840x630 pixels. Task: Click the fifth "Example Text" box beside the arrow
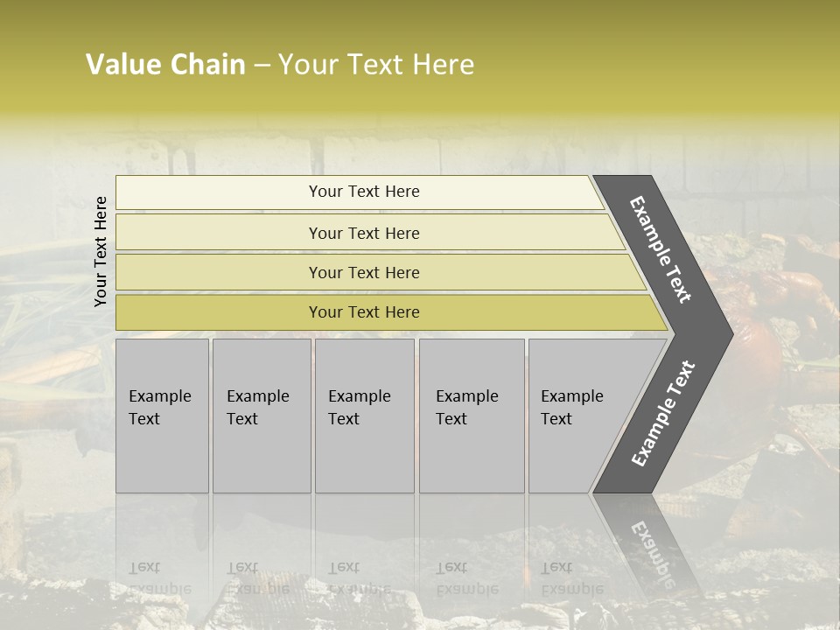pos(573,416)
